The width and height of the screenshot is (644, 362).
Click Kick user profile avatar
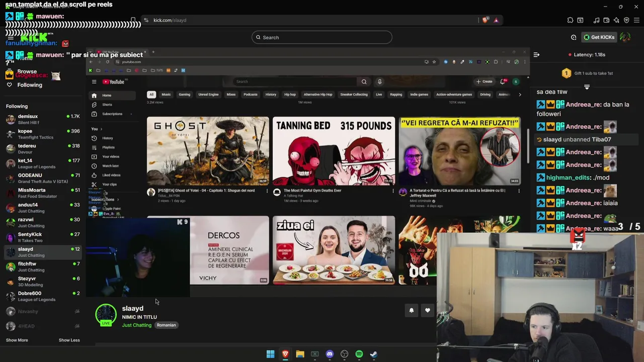(625, 37)
